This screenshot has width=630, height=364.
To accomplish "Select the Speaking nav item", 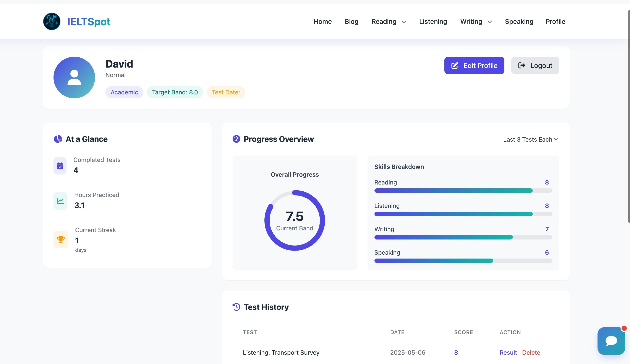I will (x=519, y=21).
